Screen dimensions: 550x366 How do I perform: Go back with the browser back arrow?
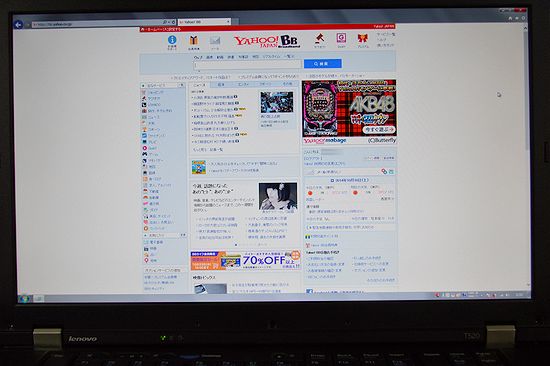[18, 25]
